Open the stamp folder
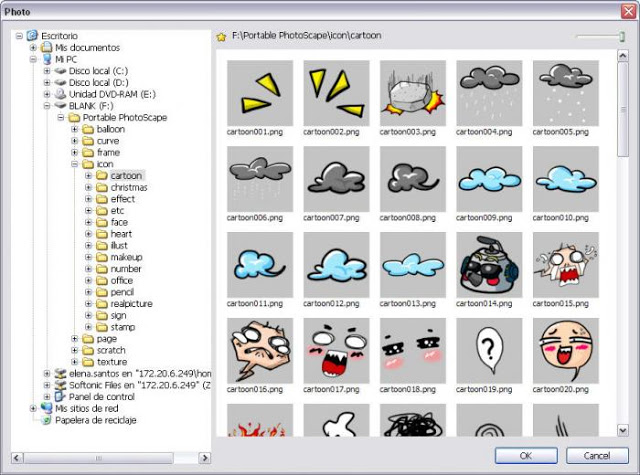The height and width of the screenshot is (475, 640). pos(122,327)
